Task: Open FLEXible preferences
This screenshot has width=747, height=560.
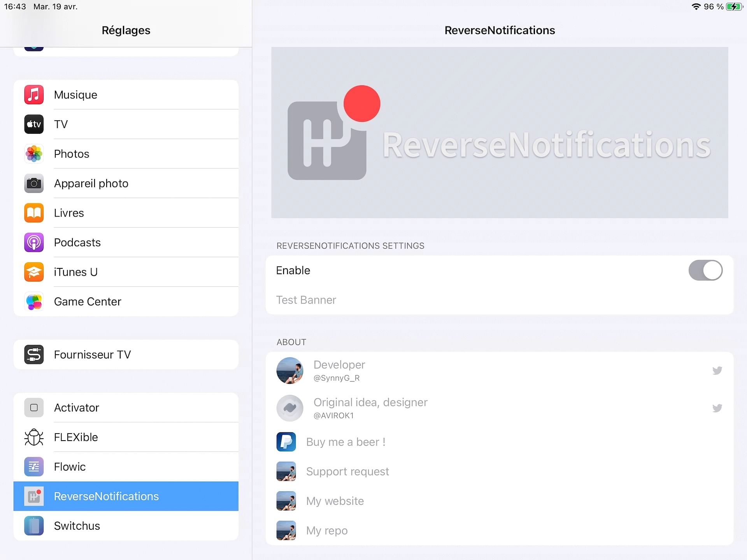Action: point(126,437)
